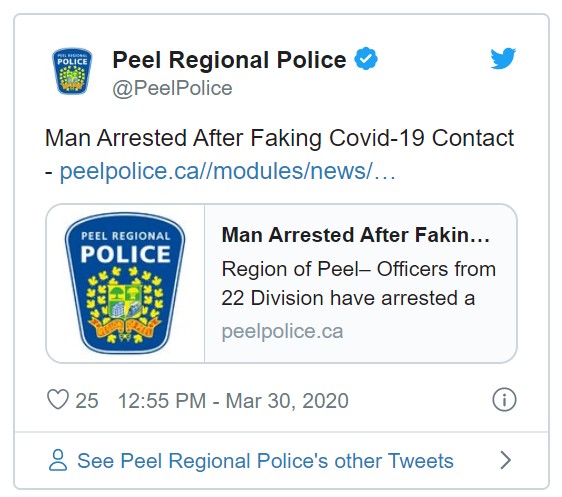The image size is (562, 497).
Task: Open the tweet info circle icon
Action: (x=504, y=399)
